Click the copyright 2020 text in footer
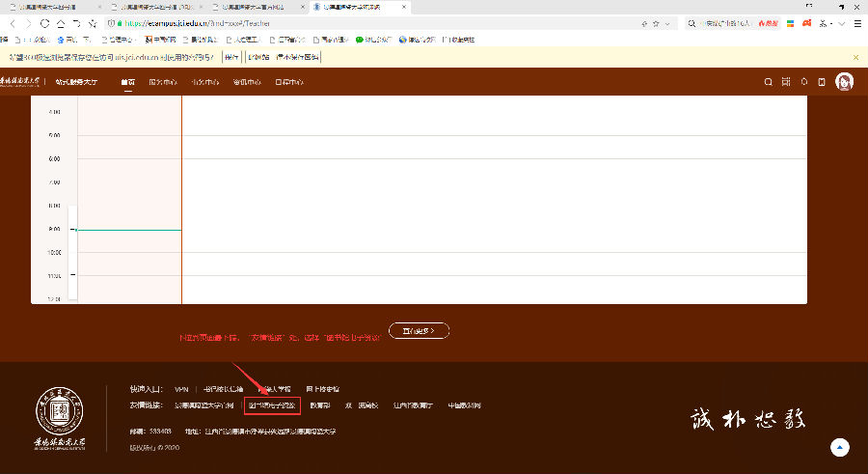868x474 pixels. [x=154, y=447]
